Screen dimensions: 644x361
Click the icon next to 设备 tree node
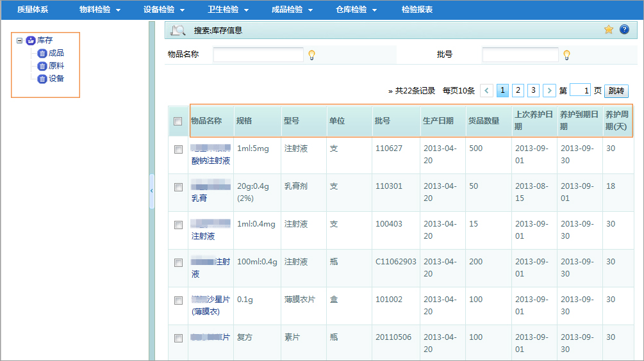click(x=42, y=79)
